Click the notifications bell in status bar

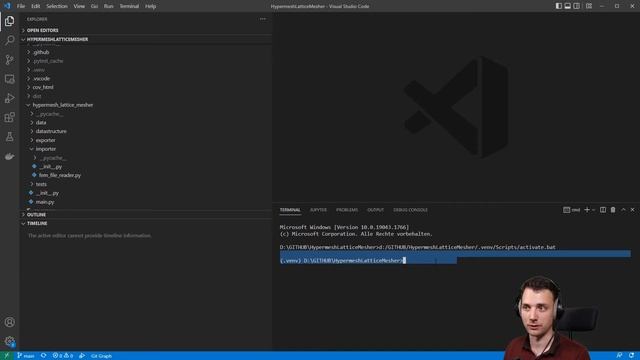pos(631,356)
